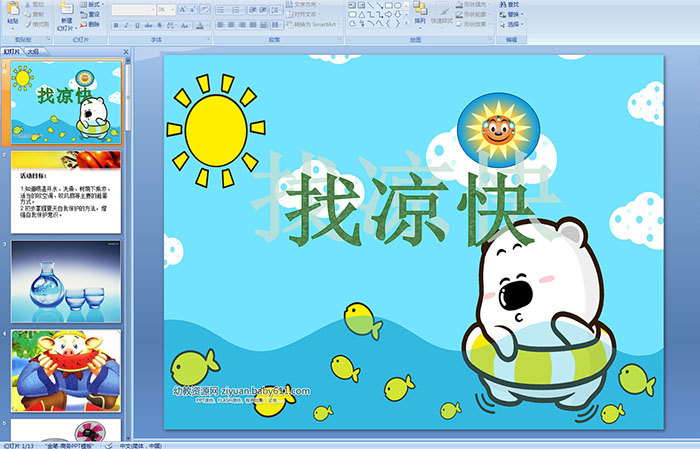This screenshot has height=449, width=700.
Task: Switch to the Slides (幻灯片) pane tab
Action: tap(12, 52)
